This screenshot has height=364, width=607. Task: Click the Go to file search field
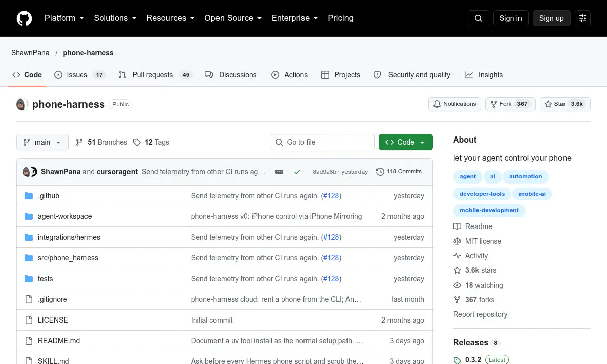click(x=323, y=142)
